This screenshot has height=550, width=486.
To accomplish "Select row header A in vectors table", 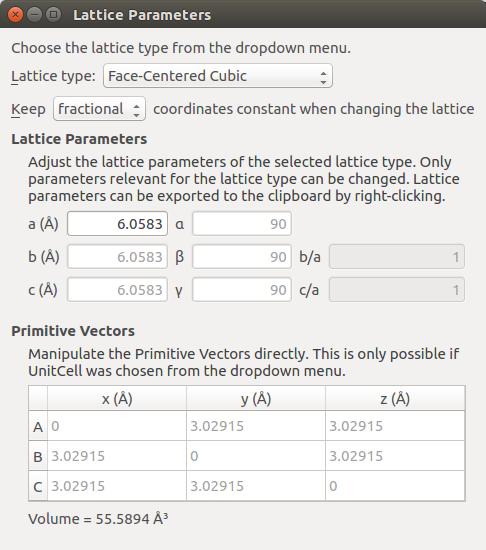I will coord(38,426).
